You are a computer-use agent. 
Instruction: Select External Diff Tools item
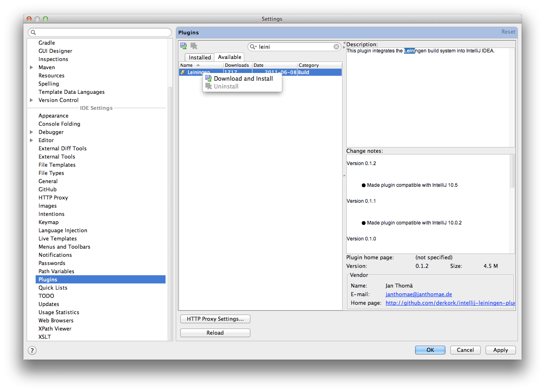pos(62,148)
